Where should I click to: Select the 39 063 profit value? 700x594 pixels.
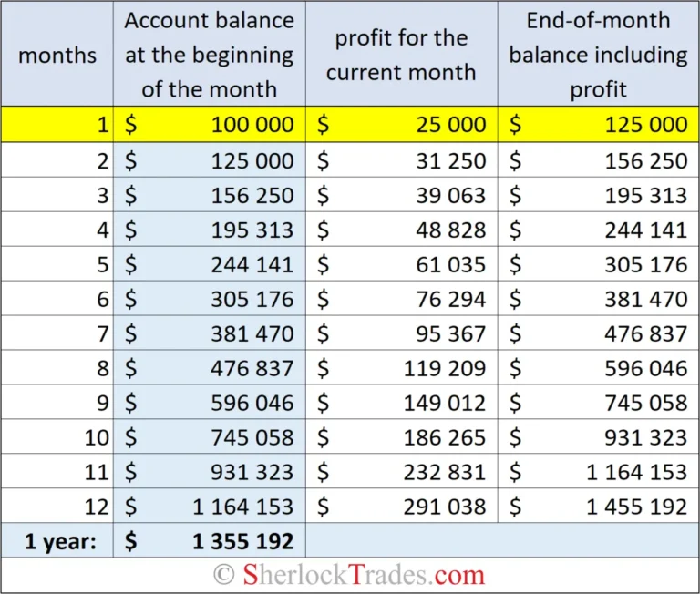point(451,195)
